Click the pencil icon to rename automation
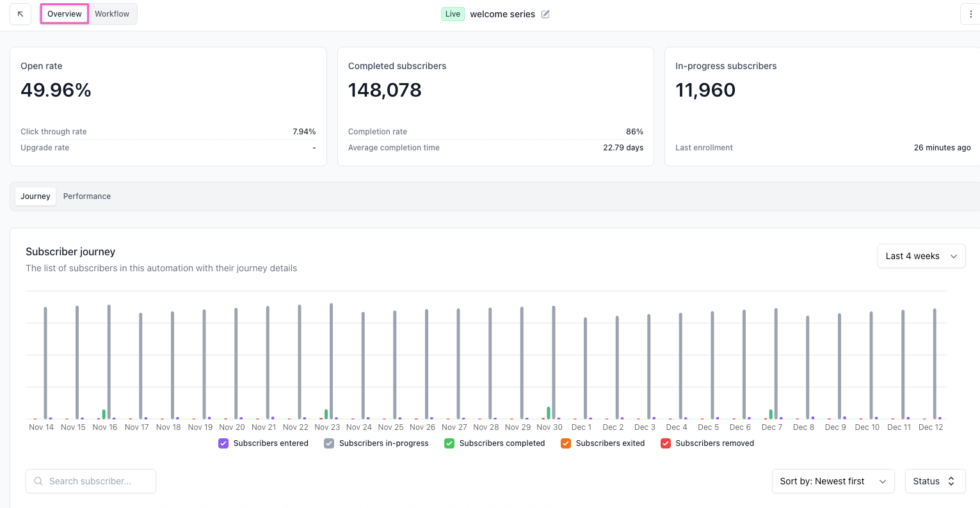980x508 pixels. tap(545, 14)
